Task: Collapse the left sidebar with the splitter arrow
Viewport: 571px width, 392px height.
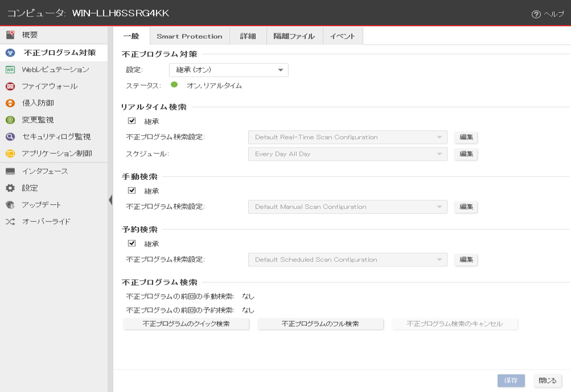Action: coord(110,200)
